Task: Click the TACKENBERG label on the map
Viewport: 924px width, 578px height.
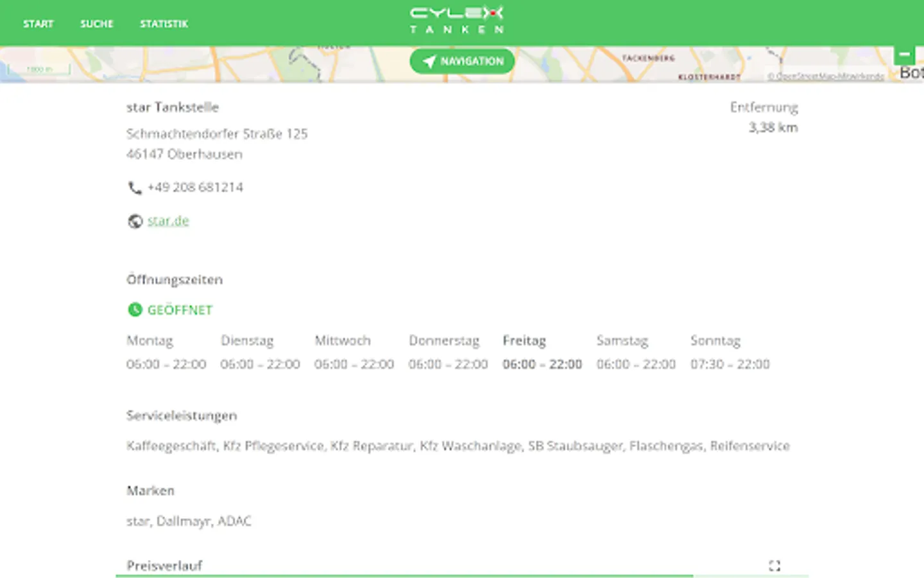Action: click(x=648, y=58)
